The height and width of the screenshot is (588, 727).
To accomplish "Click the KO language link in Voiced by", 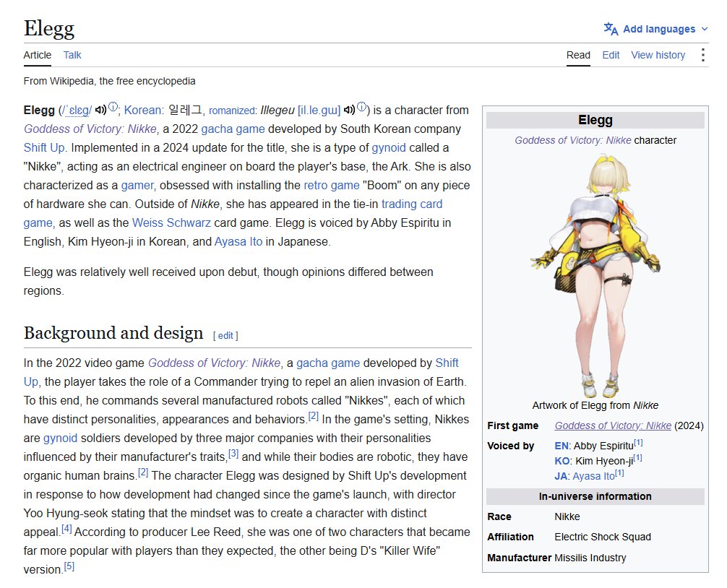I will 562,461.
